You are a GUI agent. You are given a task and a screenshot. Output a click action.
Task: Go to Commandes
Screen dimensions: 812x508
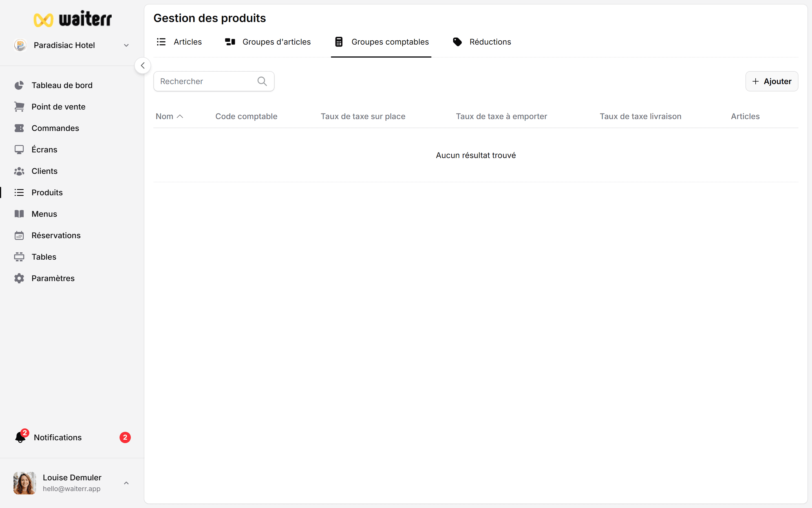(55, 128)
